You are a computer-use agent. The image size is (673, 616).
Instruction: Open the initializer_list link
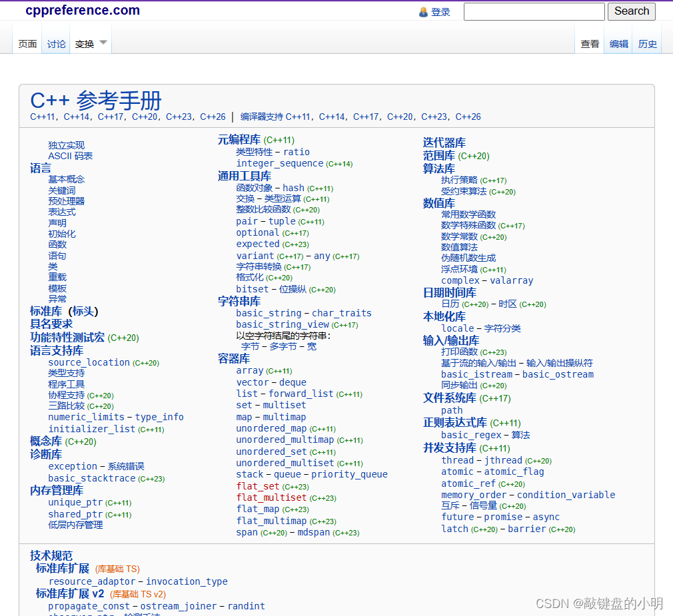tap(91, 429)
